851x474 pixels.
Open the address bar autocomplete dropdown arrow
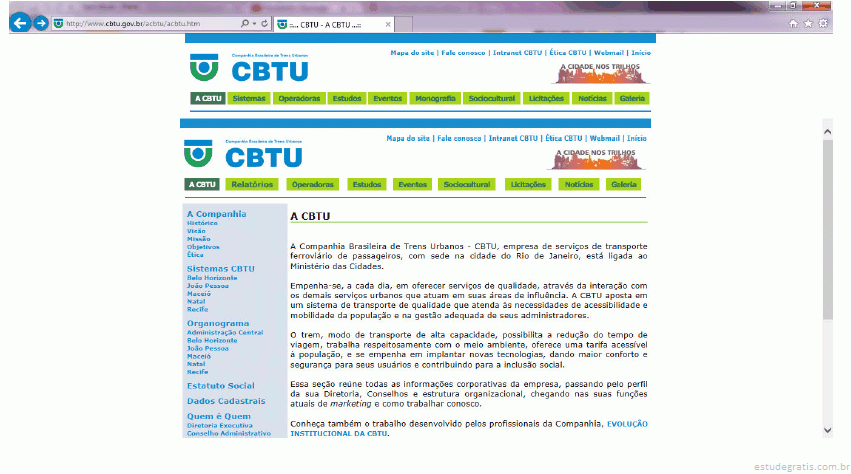coord(254,24)
